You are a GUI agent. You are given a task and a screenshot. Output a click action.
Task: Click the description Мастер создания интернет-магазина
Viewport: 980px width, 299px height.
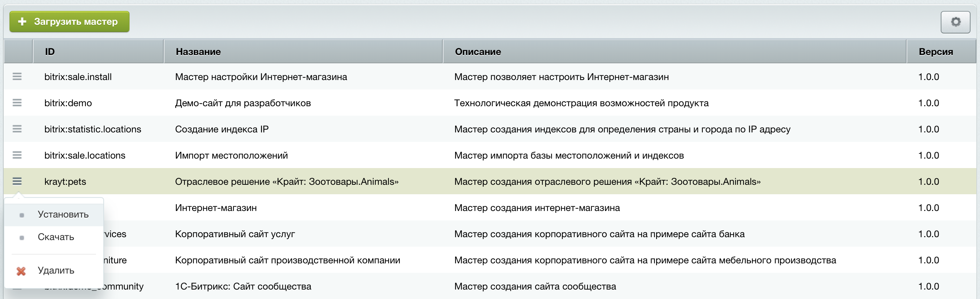(x=537, y=208)
